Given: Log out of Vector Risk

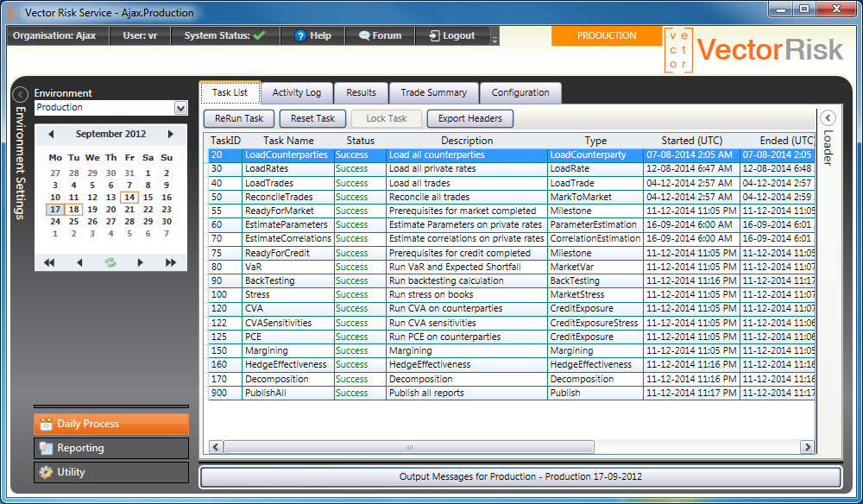Looking at the screenshot, I should coord(452,35).
